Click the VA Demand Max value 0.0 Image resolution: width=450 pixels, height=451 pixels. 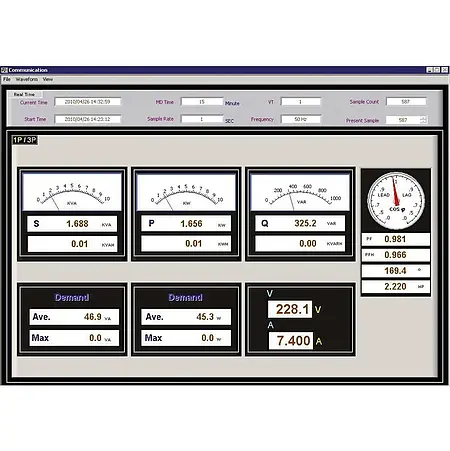[95, 338]
